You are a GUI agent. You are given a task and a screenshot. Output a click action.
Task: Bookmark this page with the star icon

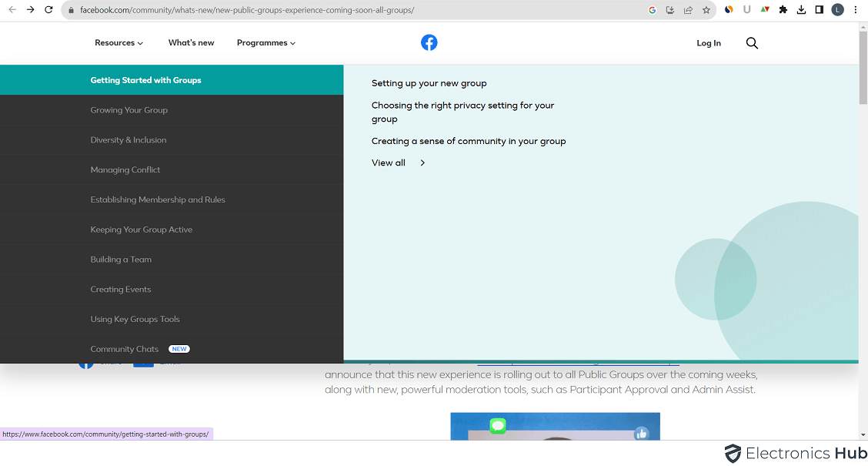click(706, 10)
